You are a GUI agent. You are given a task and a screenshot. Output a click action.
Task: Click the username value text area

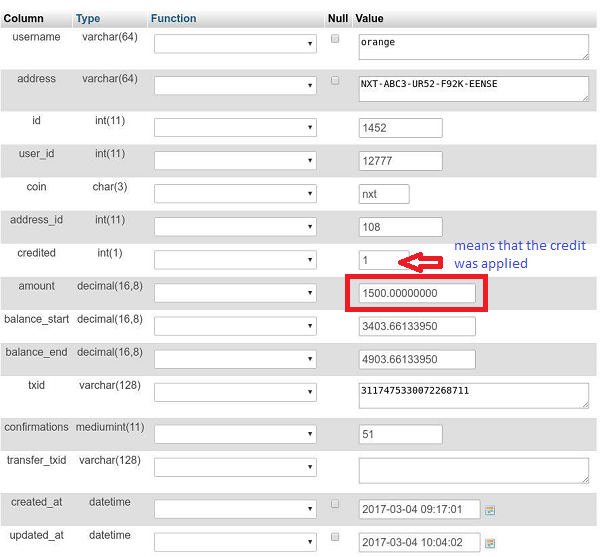[472, 46]
